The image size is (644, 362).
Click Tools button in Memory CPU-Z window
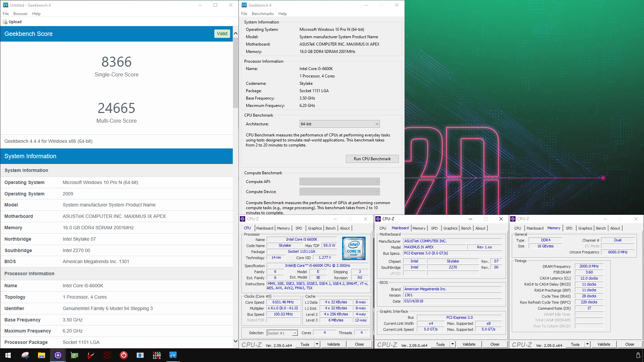point(575,344)
